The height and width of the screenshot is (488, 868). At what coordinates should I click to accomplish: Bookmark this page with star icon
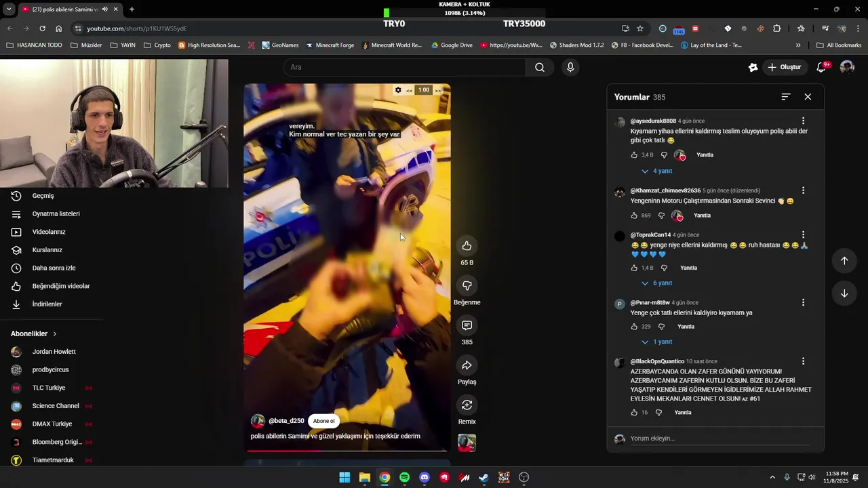[x=640, y=28]
